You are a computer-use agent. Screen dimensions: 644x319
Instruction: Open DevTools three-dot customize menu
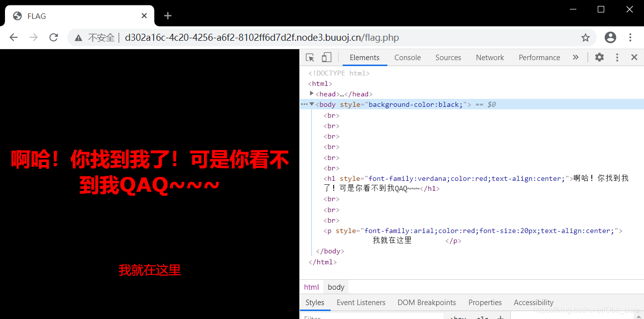pyautogui.click(x=617, y=58)
